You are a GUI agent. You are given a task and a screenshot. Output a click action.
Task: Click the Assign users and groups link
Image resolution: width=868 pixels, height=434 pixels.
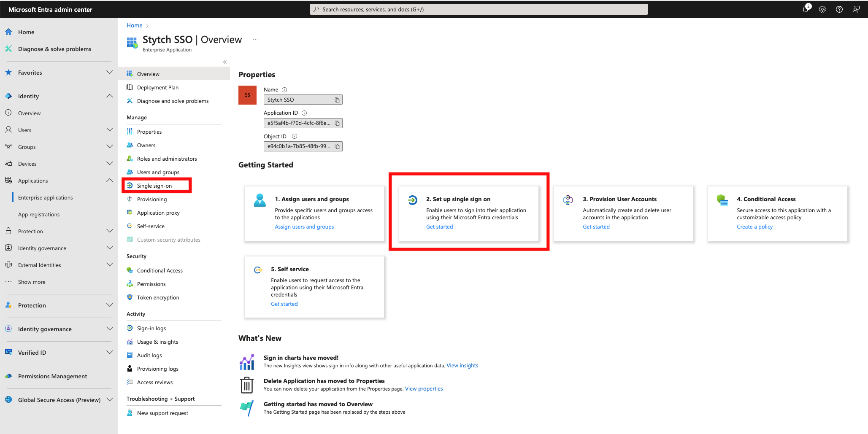pyautogui.click(x=304, y=227)
